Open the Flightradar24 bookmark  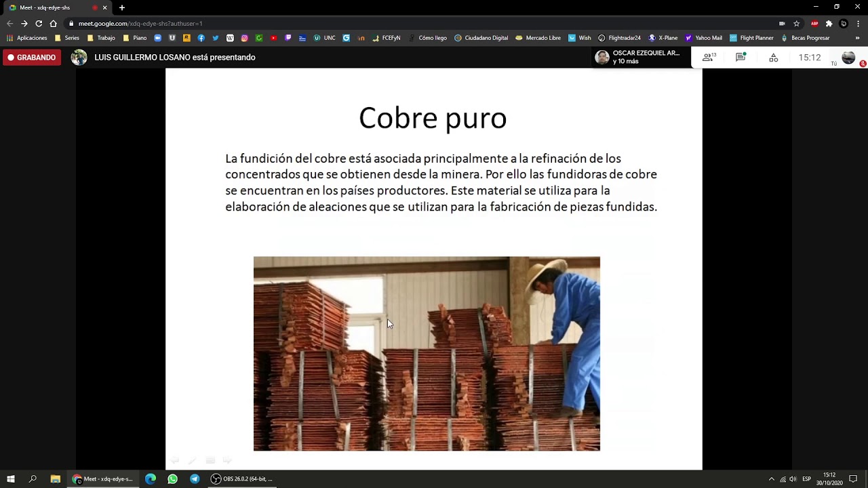click(619, 38)
